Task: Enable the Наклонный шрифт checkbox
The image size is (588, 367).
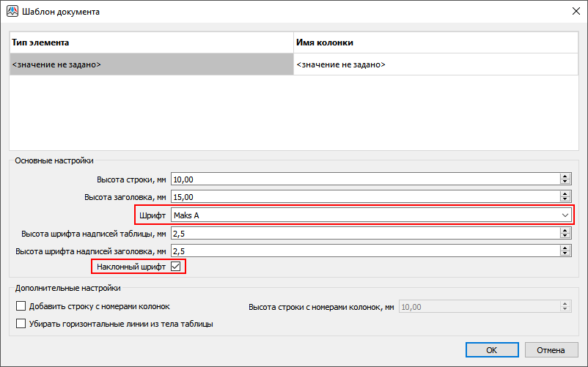Action: point(175,267)
